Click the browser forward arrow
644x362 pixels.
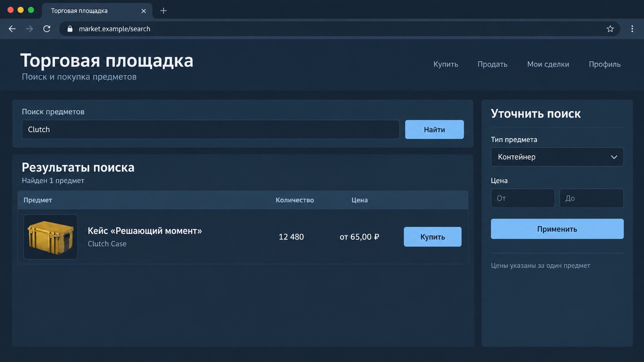[x=29, y=29]
